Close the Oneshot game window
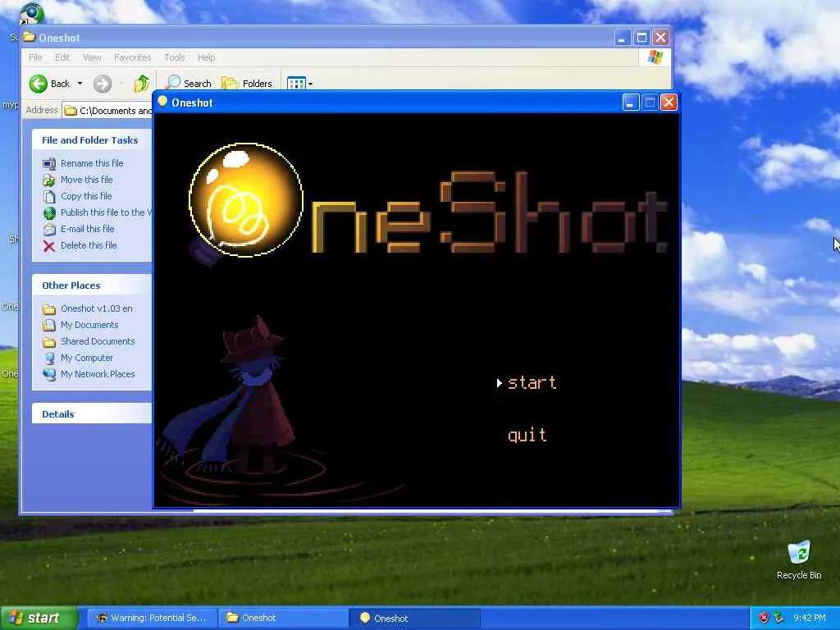The image size is (840, 630). pos(669,103)
